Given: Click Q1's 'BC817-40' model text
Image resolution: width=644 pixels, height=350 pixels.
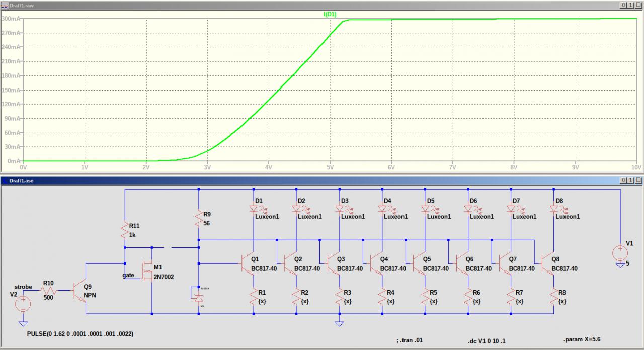Looking at the screenshot, I should (264, 269).
